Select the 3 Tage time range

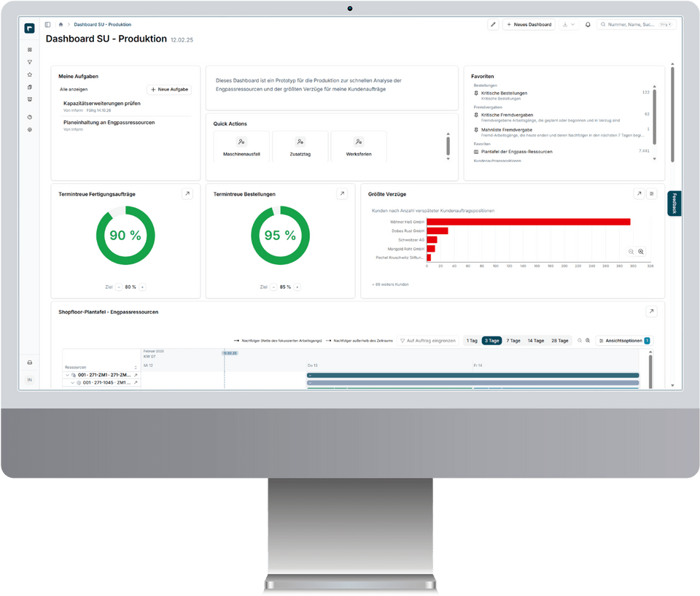(x=492, y=341)
